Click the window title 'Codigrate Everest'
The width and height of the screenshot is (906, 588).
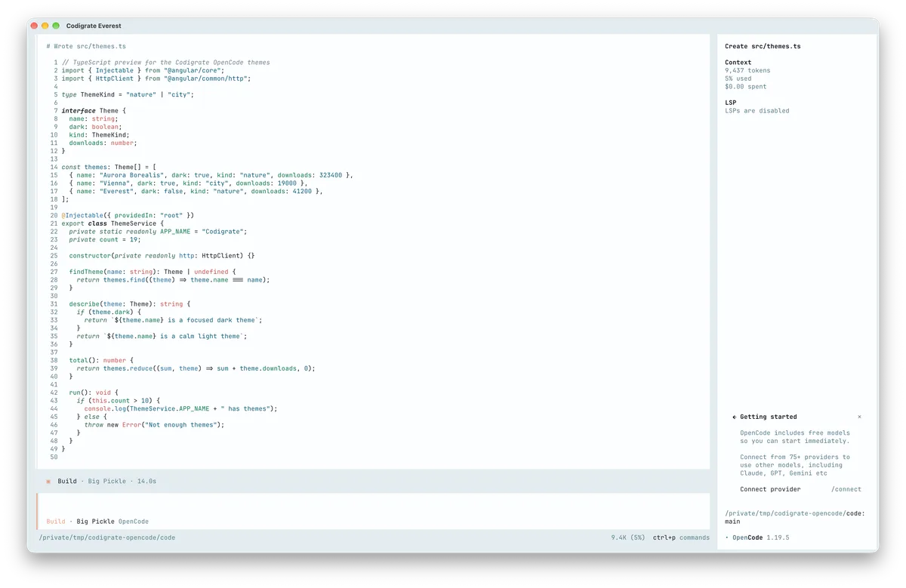click(x=94, y=26)
